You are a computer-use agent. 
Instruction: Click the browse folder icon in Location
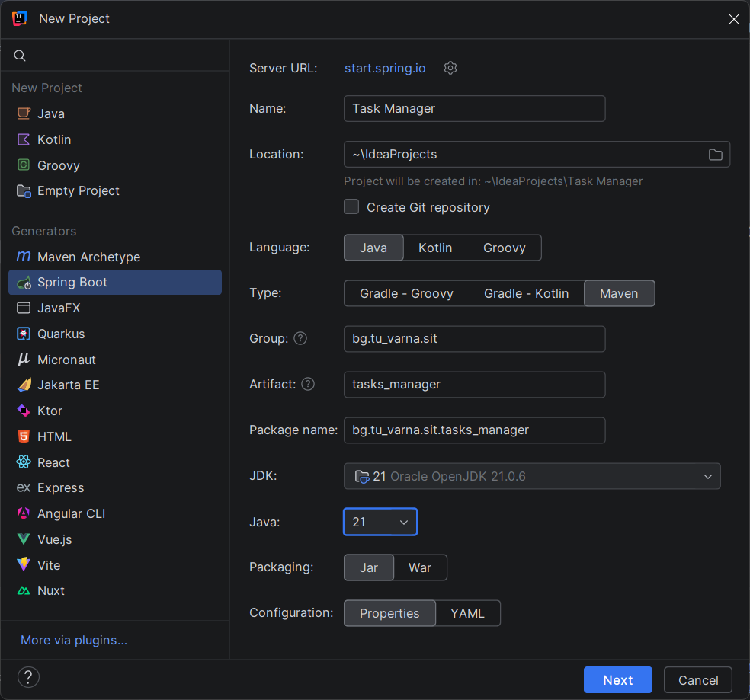click(715, 155)
